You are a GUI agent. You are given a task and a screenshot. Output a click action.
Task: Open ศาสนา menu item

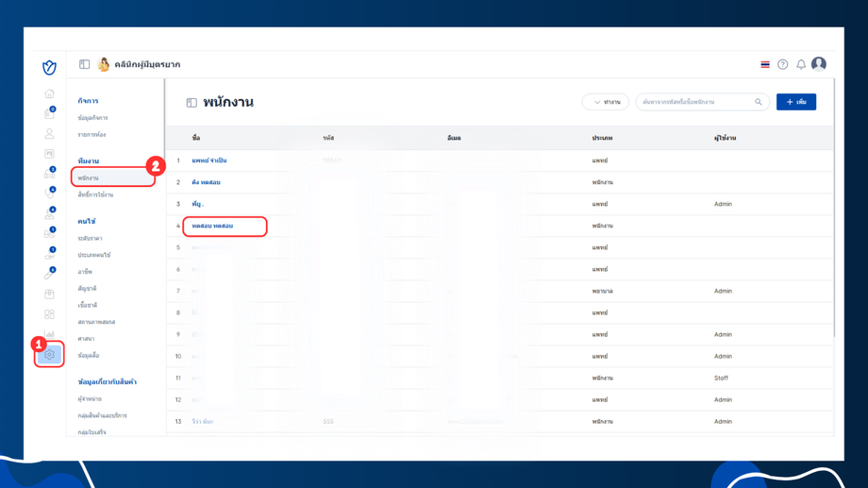coord(86,339)
